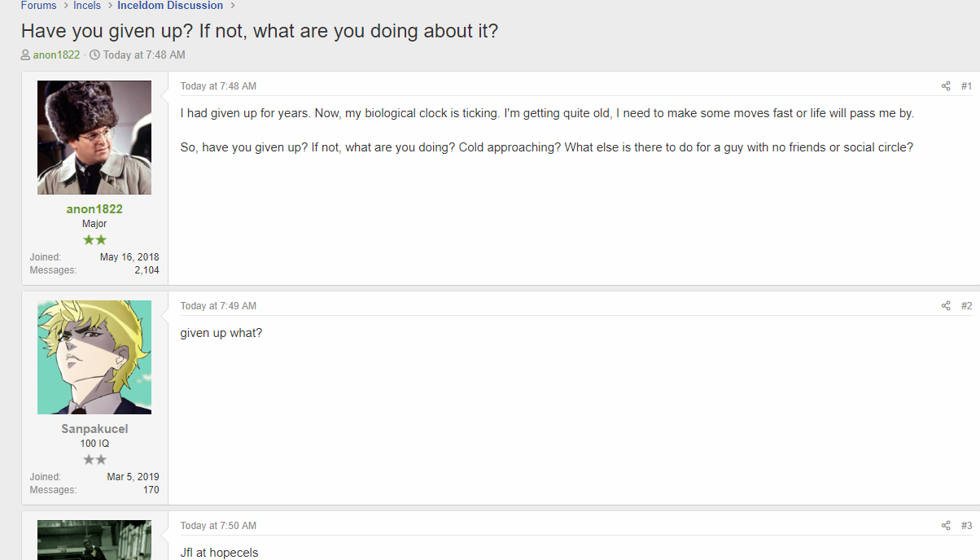The image size is (980, 560).
Task: Open third poster's avatar thumbnail
Action: [94, 540]
